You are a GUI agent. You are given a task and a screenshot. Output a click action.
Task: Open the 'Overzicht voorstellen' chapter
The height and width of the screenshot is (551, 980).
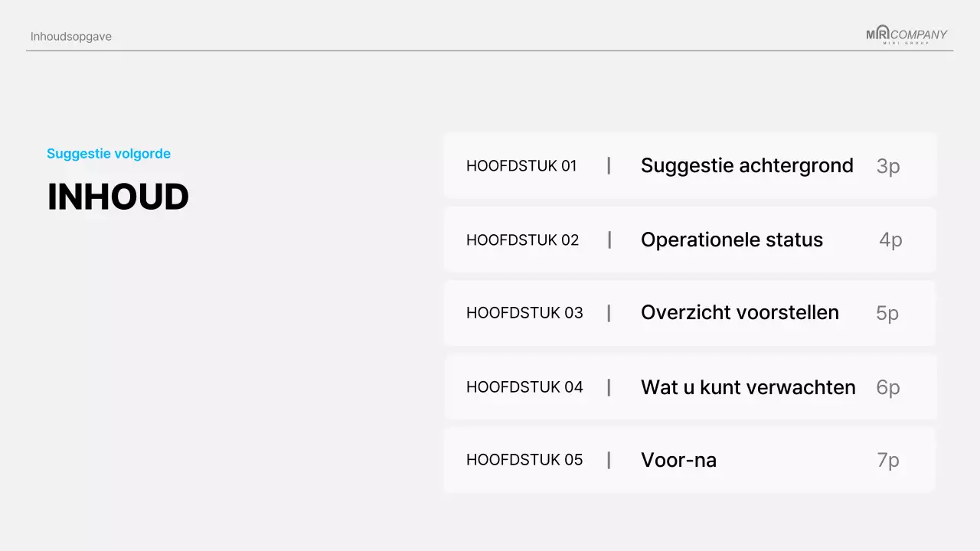pos(740,313)
